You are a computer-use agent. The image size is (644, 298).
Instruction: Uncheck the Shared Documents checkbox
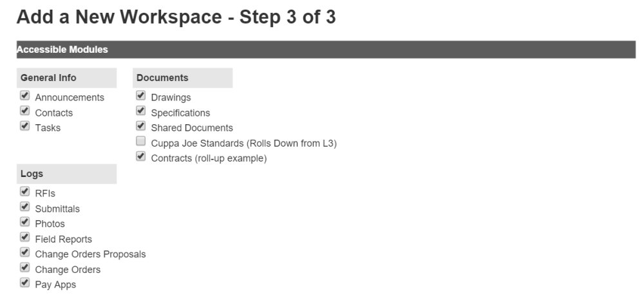(x=141, y=126)
